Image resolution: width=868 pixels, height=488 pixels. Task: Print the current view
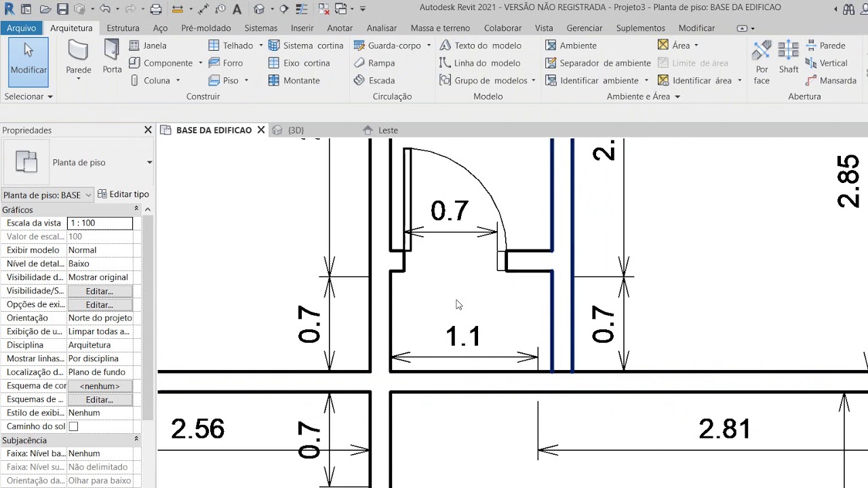(x=156, y=9)
